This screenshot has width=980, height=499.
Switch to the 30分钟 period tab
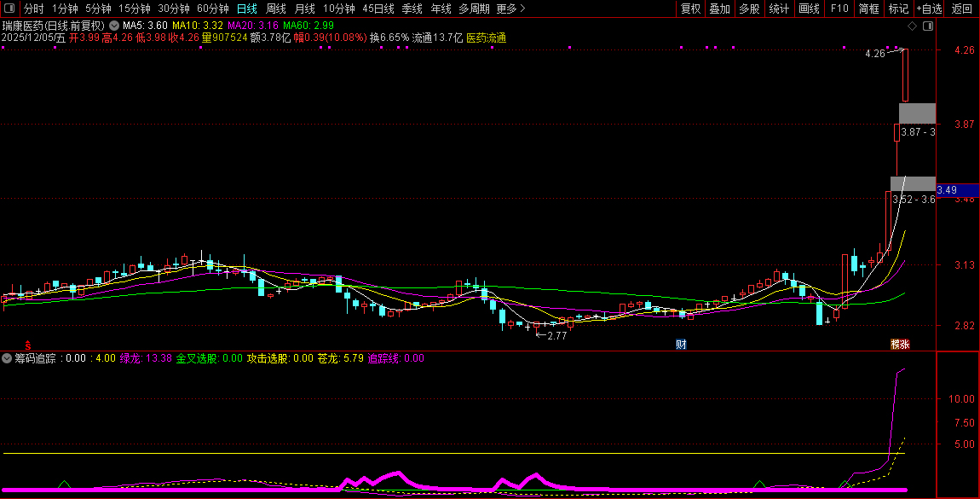point(174,9)
